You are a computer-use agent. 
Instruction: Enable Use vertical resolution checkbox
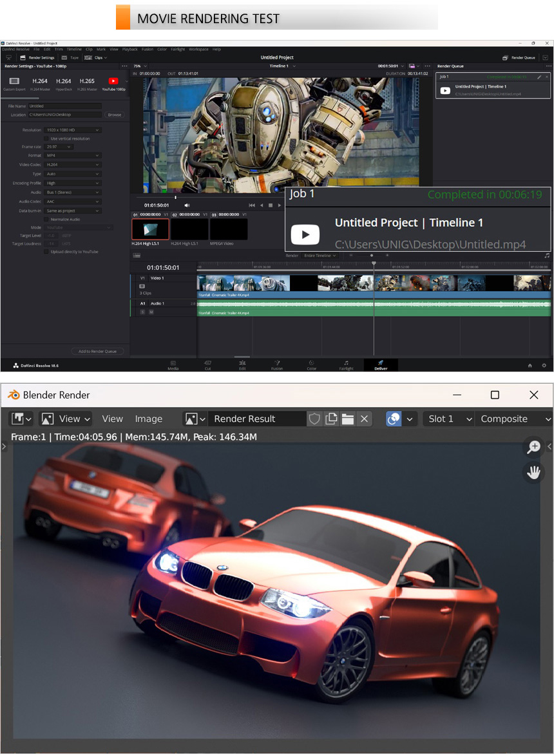pyautogui.click(x=46, y=138)
